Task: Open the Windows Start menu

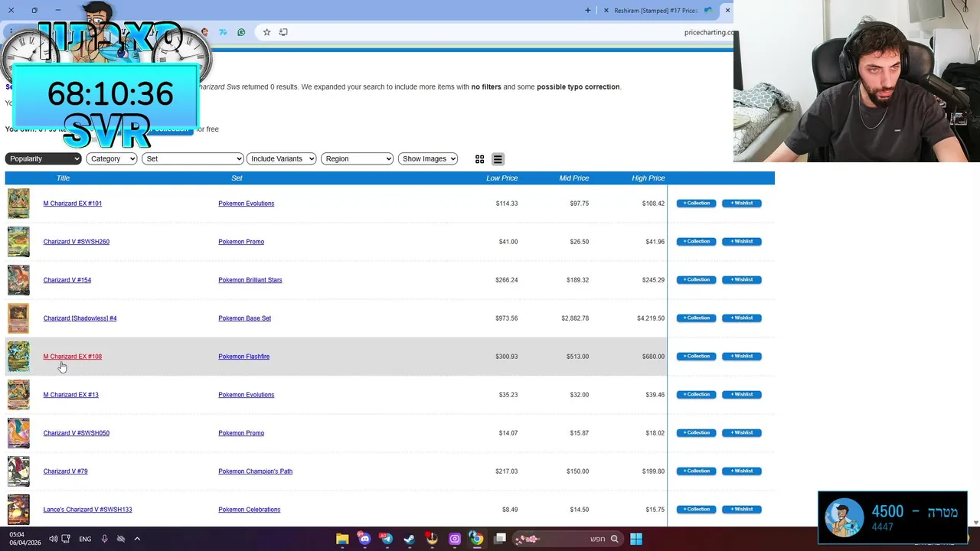Action: (x=636, y=539)
